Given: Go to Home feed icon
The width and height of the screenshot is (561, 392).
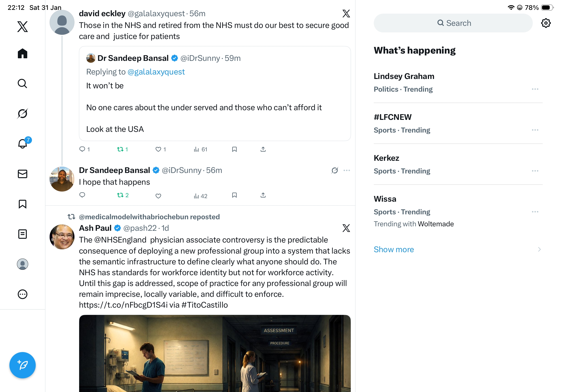Looking at the screenshot, I should [23, 54].
